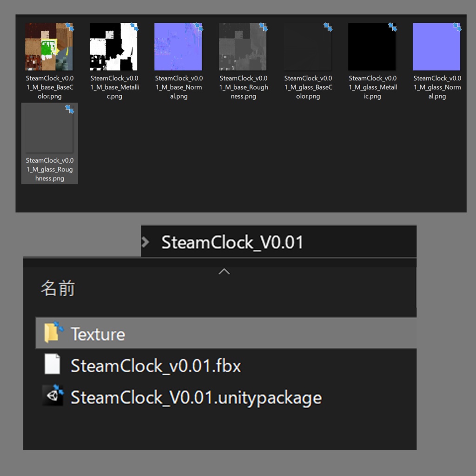The width and height of the screenshot is (476, 476).
Task: Select SteamClock_V0.01 in the breadcrumb bar
Action: [232, 241]
